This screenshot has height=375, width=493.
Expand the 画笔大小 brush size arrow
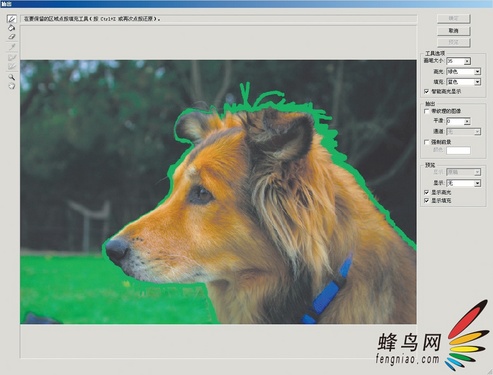click(467, 61)
